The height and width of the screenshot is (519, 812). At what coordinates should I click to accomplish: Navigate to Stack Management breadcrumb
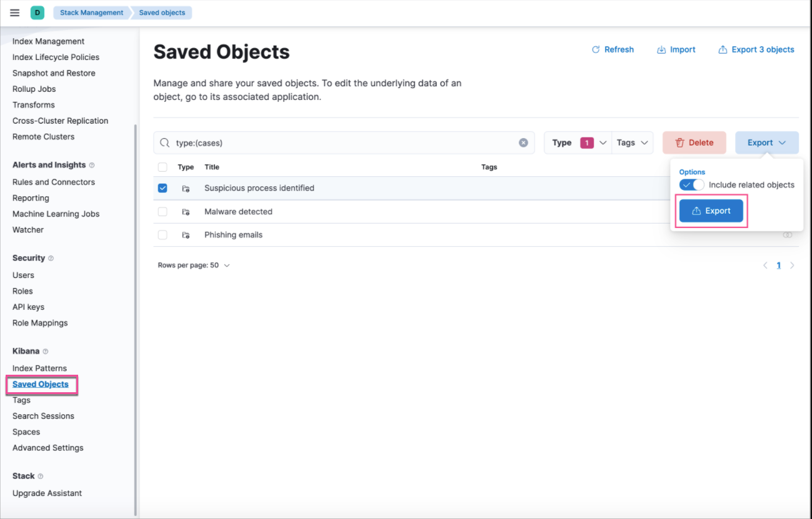click(x=91, y=12)
